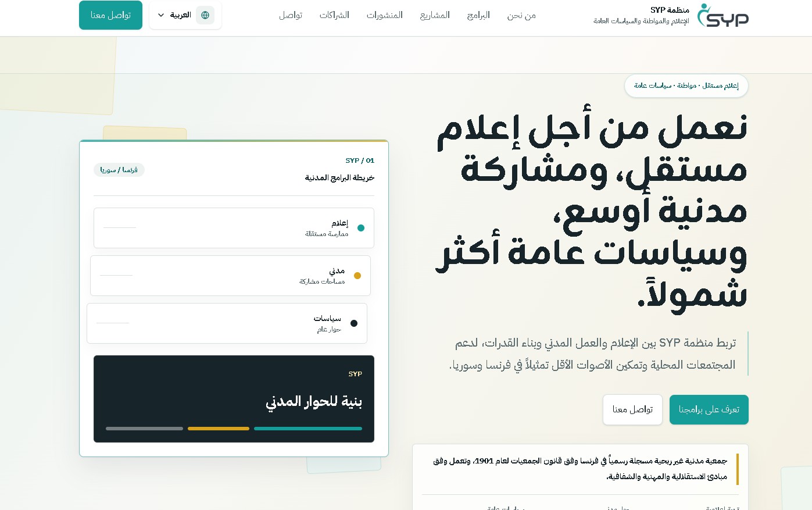Click the paragraph starting تربط منظمة SYP

coord(592,354)
